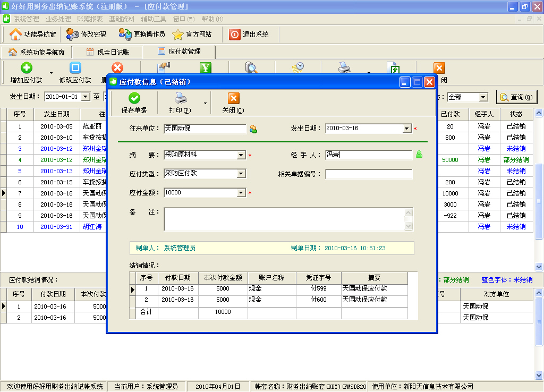The image size is (544, 392).
Task: Expand the 摘要 summary dropdown
Action: 241,155
